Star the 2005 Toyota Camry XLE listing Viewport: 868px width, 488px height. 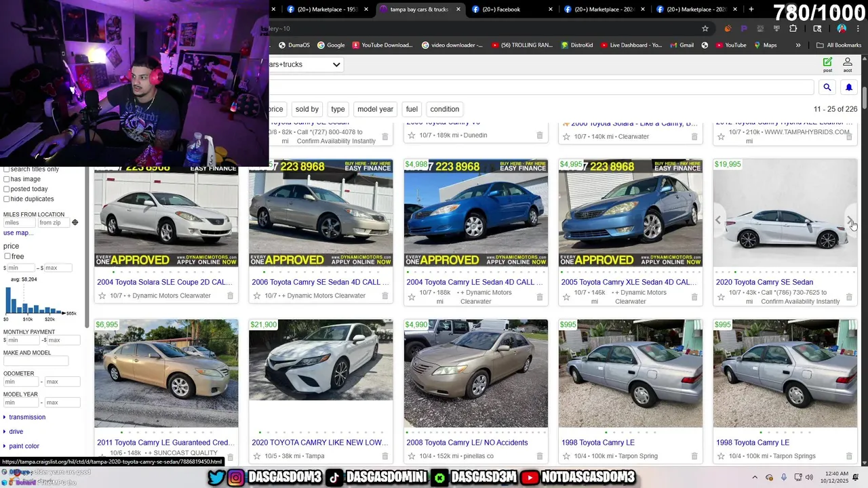(566, 297)
